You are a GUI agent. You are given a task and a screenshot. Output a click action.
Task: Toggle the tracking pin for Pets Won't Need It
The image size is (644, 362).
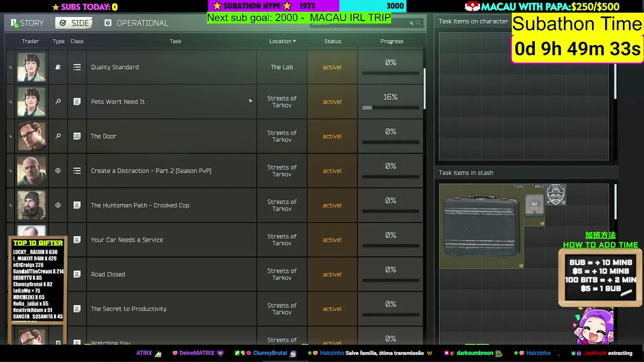tap(11, 102)
